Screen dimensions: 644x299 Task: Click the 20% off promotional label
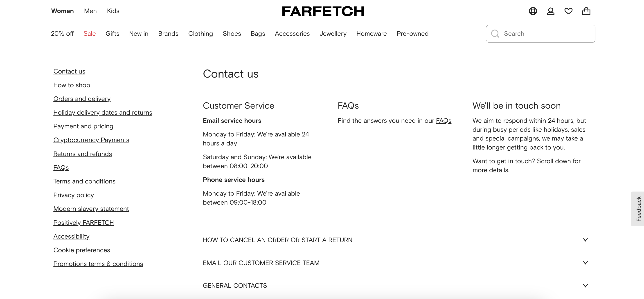(x=62, y=34)
